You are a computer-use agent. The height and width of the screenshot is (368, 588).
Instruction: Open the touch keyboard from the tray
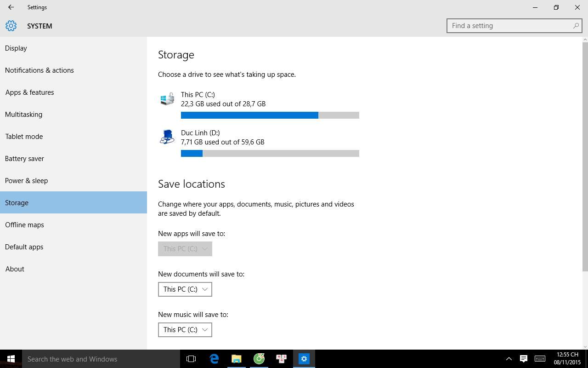540,359
